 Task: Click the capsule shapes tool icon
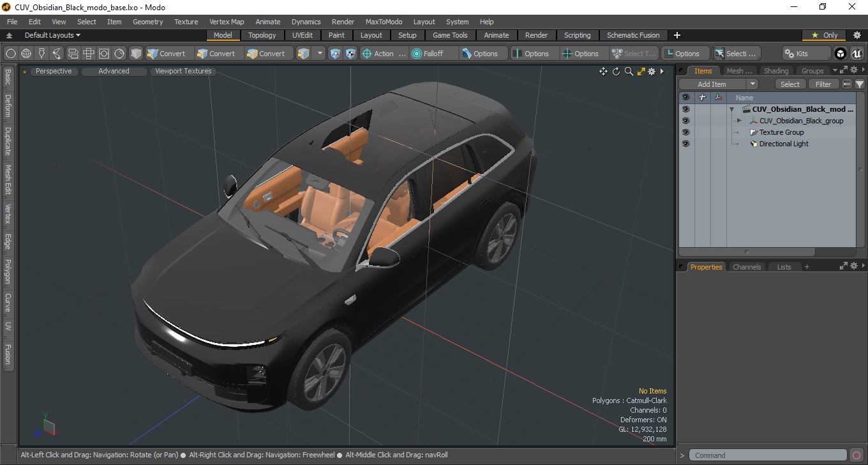[73, 54]
